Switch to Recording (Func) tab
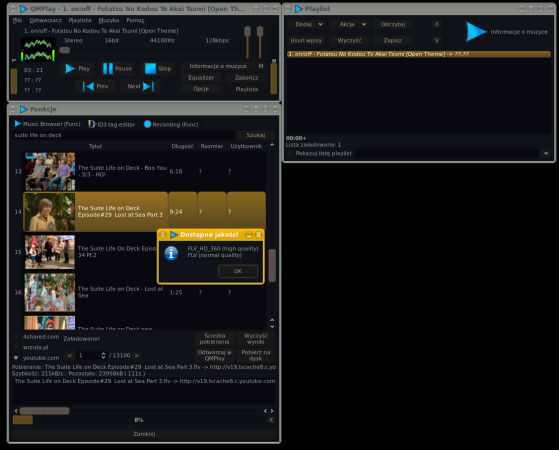 [x=171, y=124]
